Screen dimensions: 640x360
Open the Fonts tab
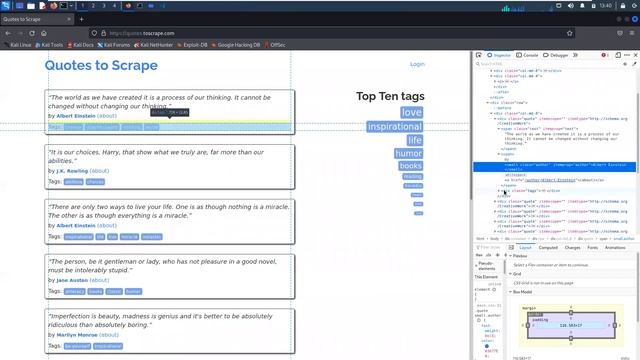point(593,247)
